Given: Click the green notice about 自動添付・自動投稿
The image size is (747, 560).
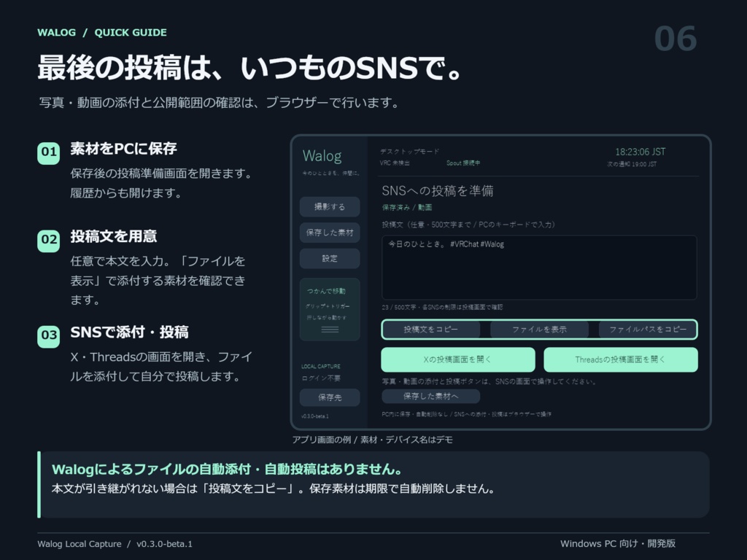Looking at the screenshot, I should point(227,470).
